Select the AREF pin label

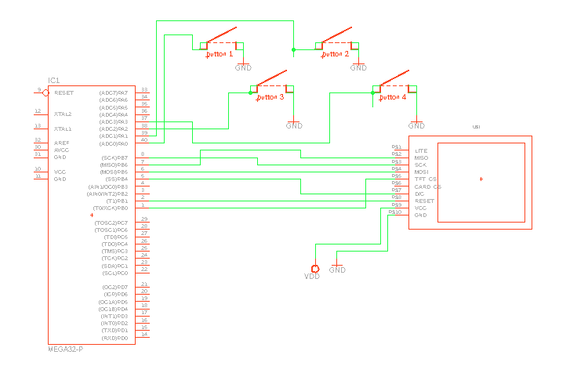(61, 143)
